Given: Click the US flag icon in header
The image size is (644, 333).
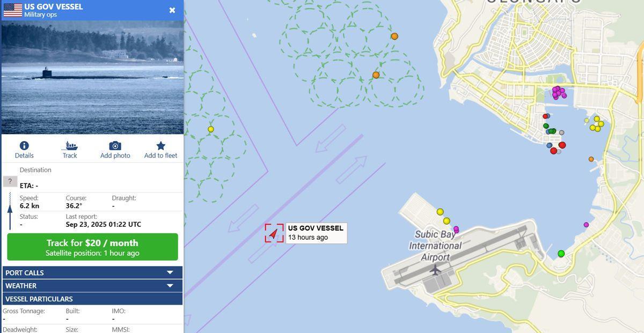Looking at the screenshot, I should 12,10.
